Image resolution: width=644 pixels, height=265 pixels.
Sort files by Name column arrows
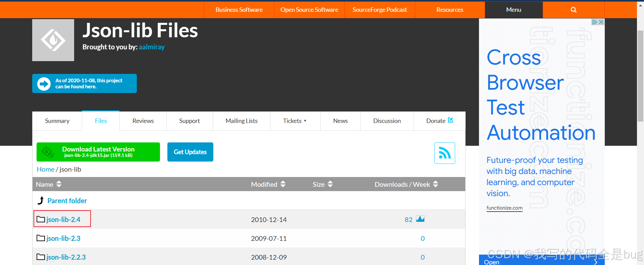click(59, 184)
